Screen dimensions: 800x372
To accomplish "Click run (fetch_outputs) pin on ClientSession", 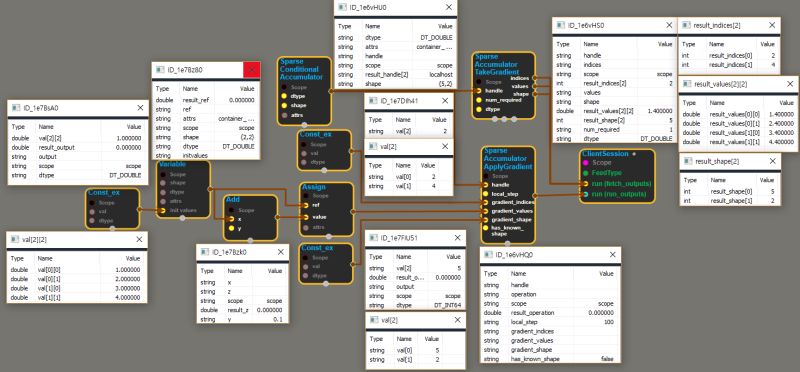I will 585,183.
